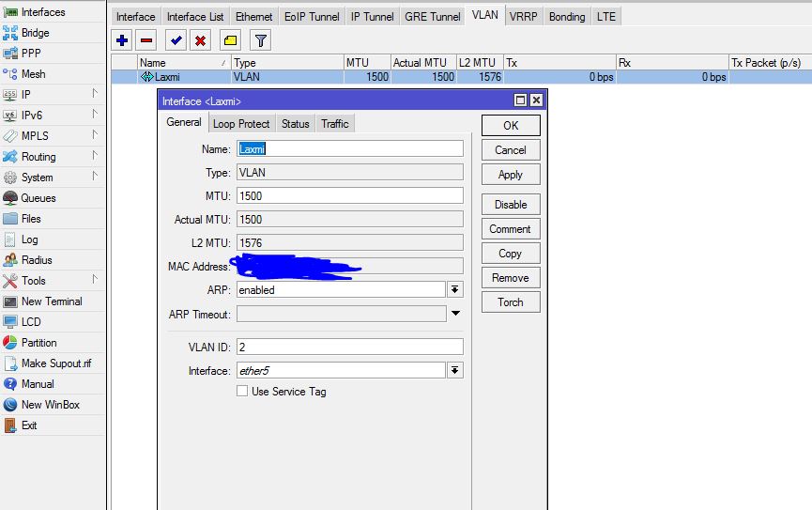Expand the IP submenu arrow
Image resolution: width=812 pixels, height=510 pixels.
pyautogui.click(x=95, y=93)
